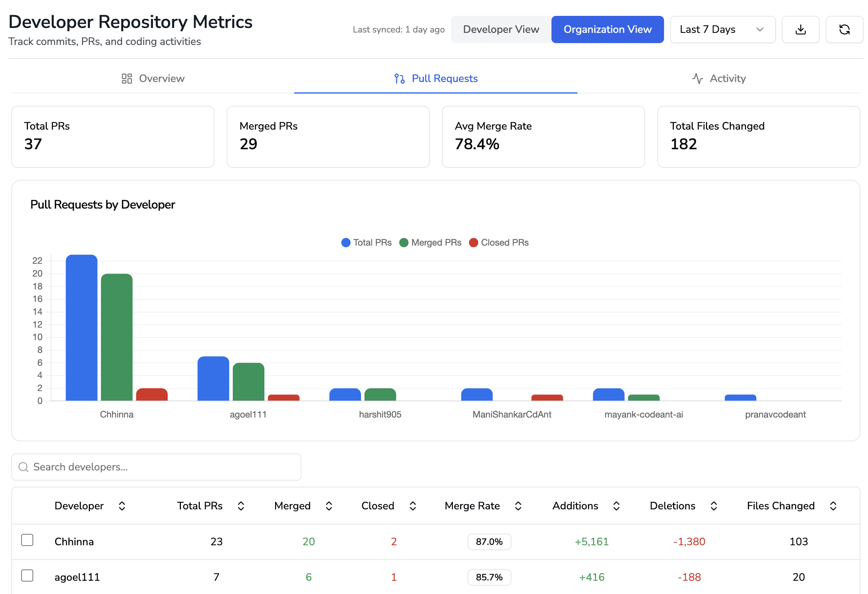
Task: Toggle the Closed PRs legend entry
Action: (x=499, y=242)
